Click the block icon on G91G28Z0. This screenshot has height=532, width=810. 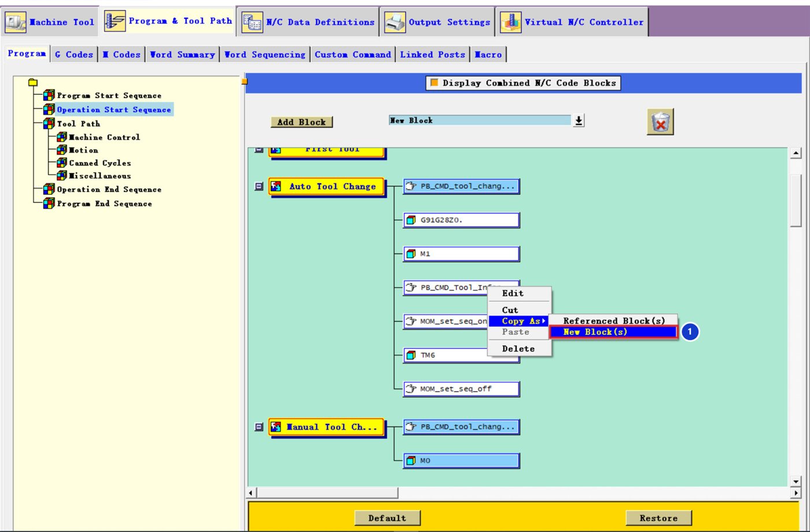click(411, 220)
